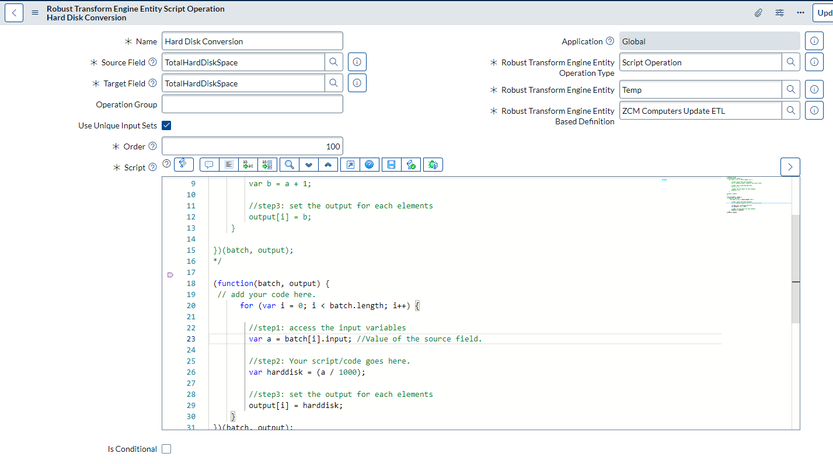Click the Replace icon in script toolbar
This screenshot has width=833, height=464.
(x=248, y=165)
